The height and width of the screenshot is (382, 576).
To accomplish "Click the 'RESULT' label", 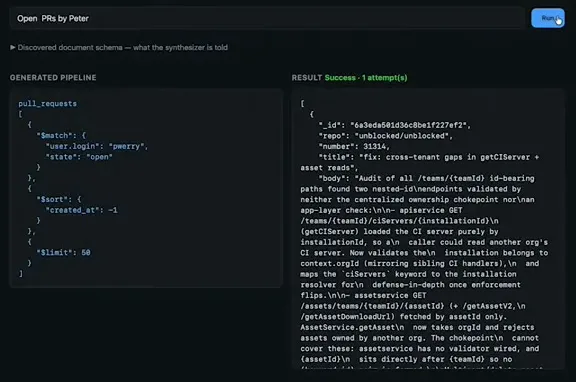I will click(x=306, y=78).
